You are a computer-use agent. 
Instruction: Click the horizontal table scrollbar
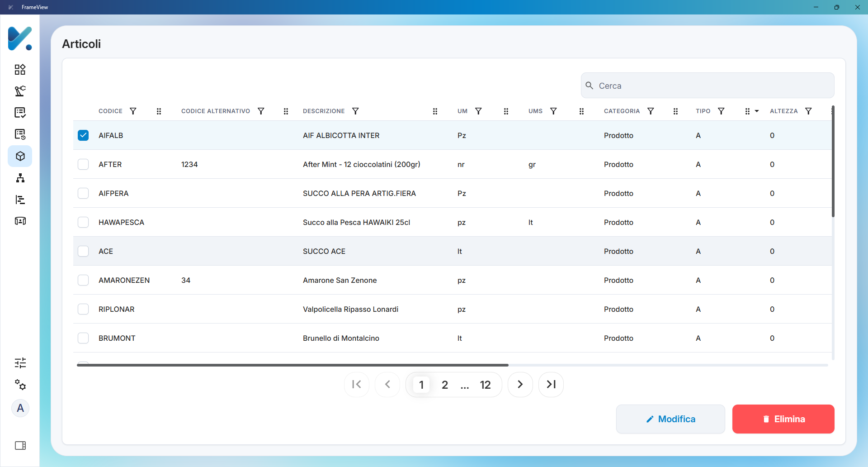tap(292, 365)
